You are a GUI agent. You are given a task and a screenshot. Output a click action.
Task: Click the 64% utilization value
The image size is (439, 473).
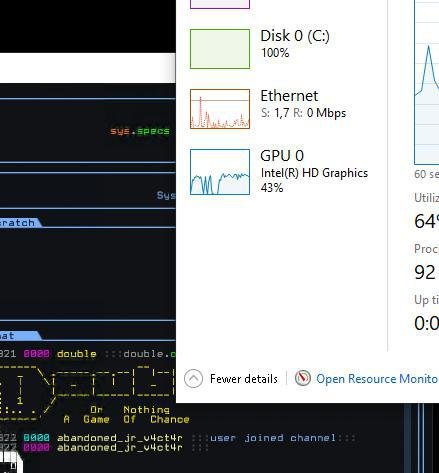pyautogui.click(x=427, y=221)
